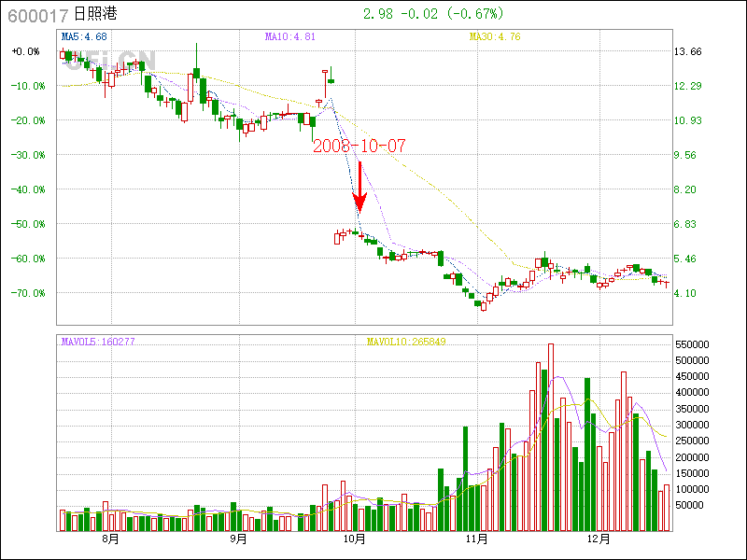The image size is (747, 560).
Task: Click the stock name 日照港
Action: pos(95,14)
